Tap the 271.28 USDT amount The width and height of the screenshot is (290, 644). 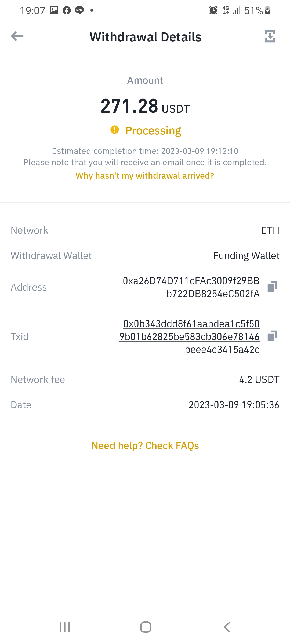coord(145,106)
